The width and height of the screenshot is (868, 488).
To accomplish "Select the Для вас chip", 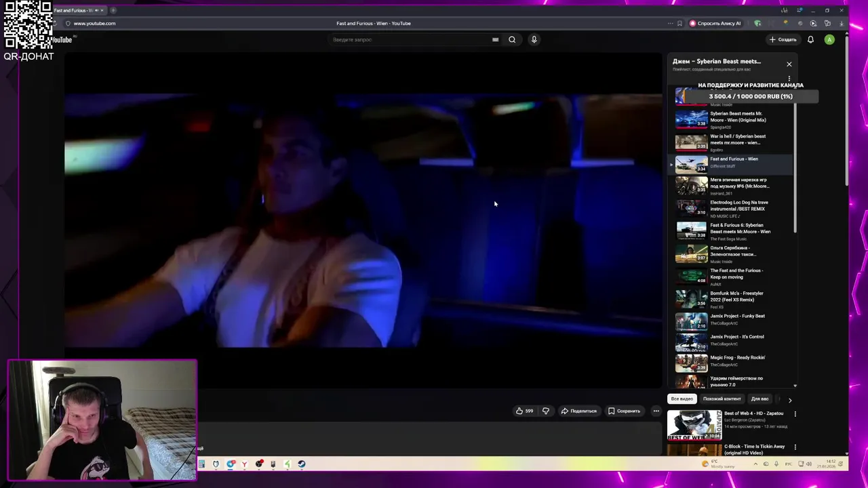I will pyautogui.click(x=759, y=399).
